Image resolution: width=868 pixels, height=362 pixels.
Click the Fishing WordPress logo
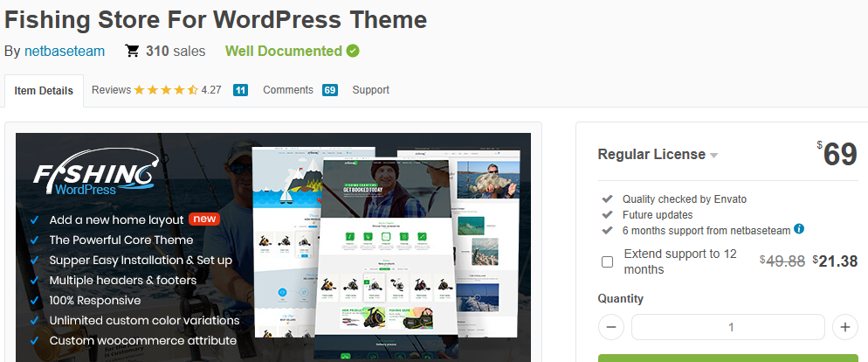click(96, 171)
